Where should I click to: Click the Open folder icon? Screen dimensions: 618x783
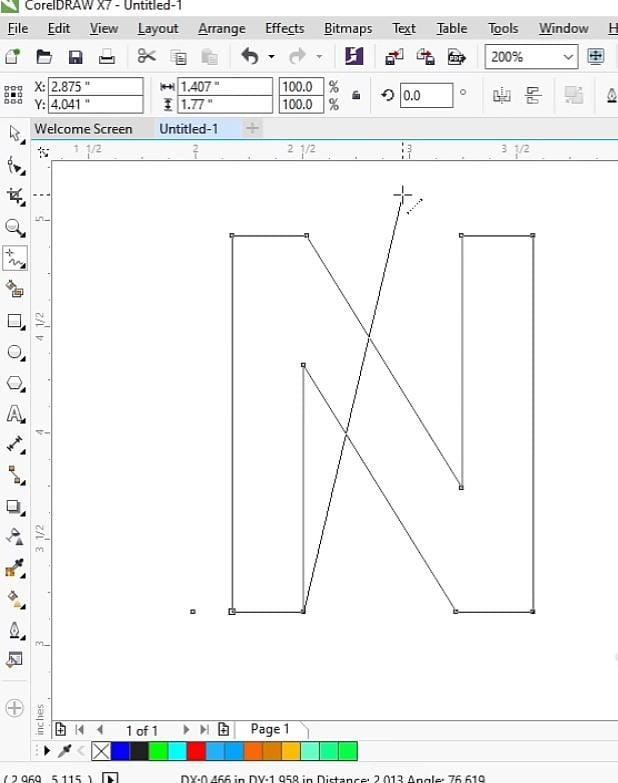coord(44,56)
